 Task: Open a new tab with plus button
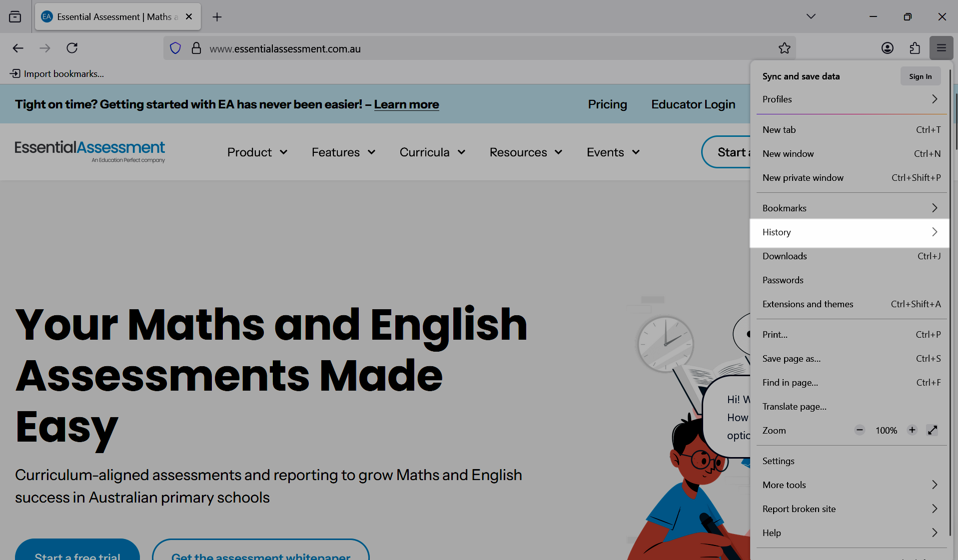pos(217,17)
